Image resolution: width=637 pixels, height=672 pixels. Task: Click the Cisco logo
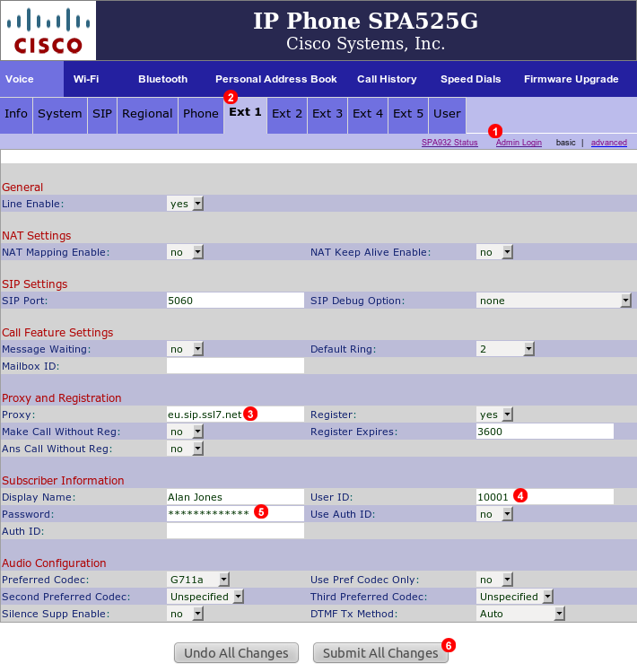tap(48, 31)
